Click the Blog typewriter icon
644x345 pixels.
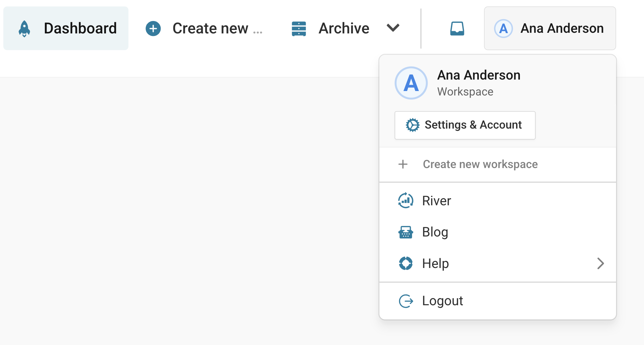tap(406, 232)
